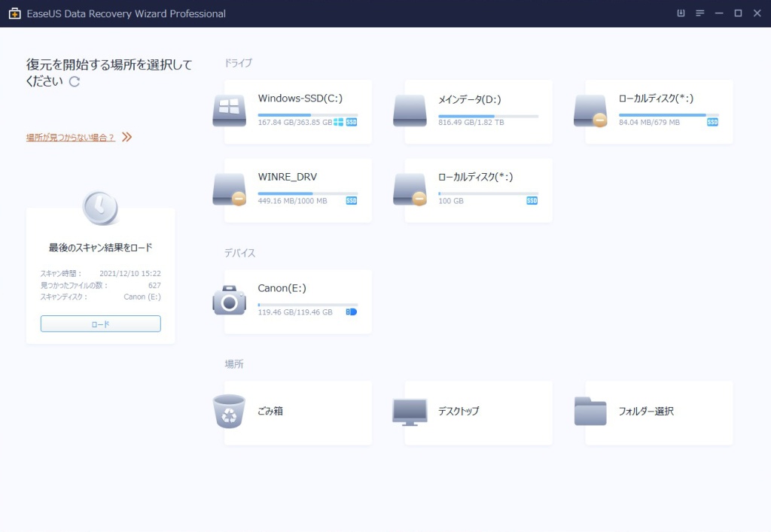This screenshot has width=771, height=532.
Task: Click the SD card badge on Canon(E:)
Action: pyautogui.click(x=351, y=312)
